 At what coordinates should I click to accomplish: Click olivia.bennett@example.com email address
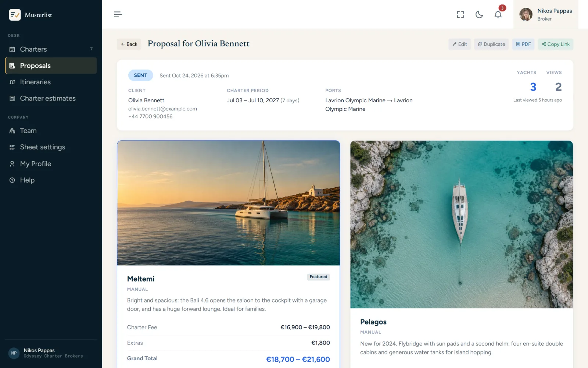(162, 109)
